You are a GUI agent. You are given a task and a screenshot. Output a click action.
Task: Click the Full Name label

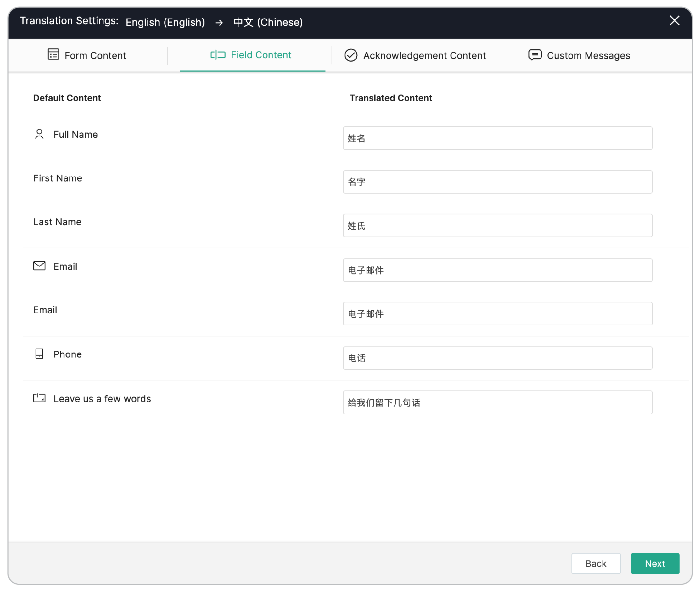pyautogui.click(x=76, y=134)
